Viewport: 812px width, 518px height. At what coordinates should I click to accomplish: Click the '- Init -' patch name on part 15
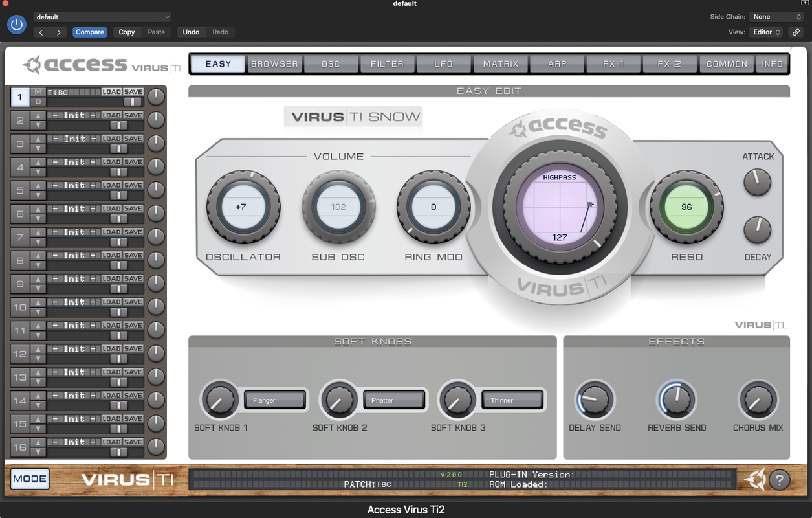[x=74, y=418]
